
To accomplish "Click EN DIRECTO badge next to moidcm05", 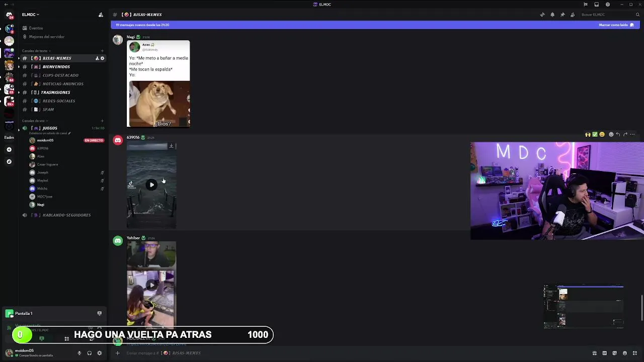I will coord(94,140).
